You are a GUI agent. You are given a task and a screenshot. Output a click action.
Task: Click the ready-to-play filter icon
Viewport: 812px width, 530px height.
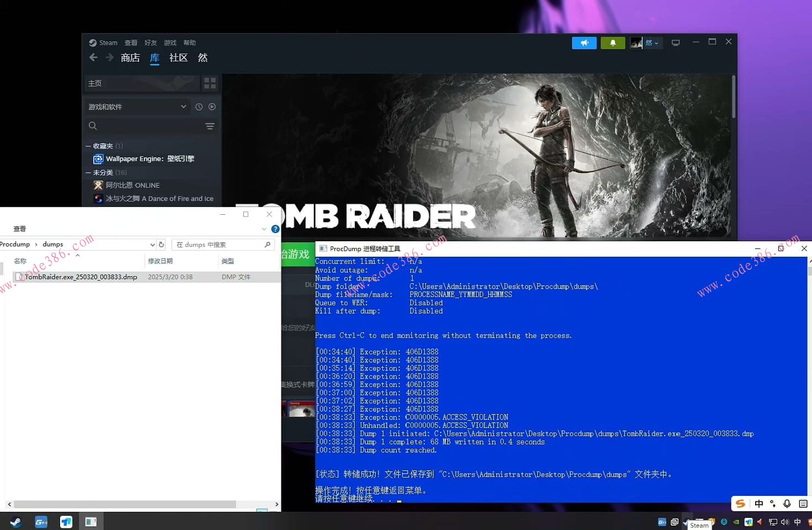pos(212,107)
